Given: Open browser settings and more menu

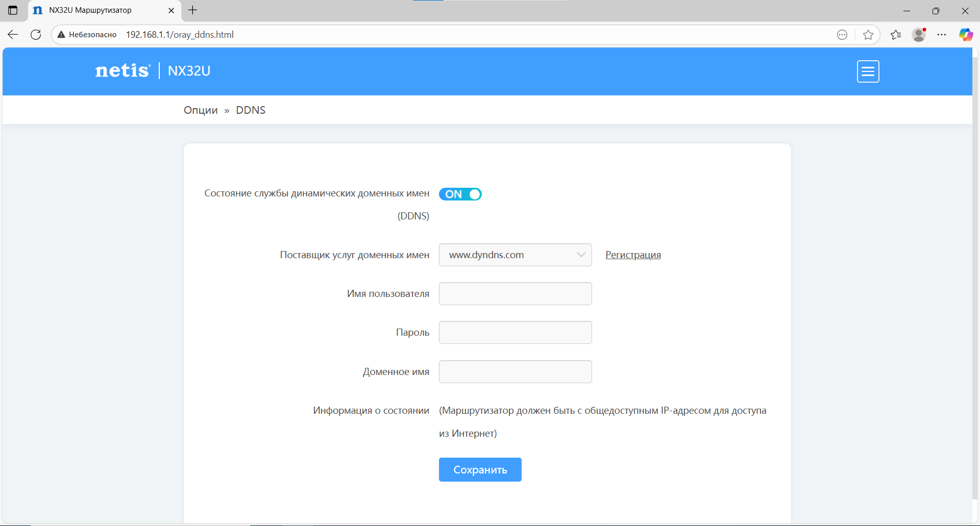Looking at the screenshot, I should point(942,35).
